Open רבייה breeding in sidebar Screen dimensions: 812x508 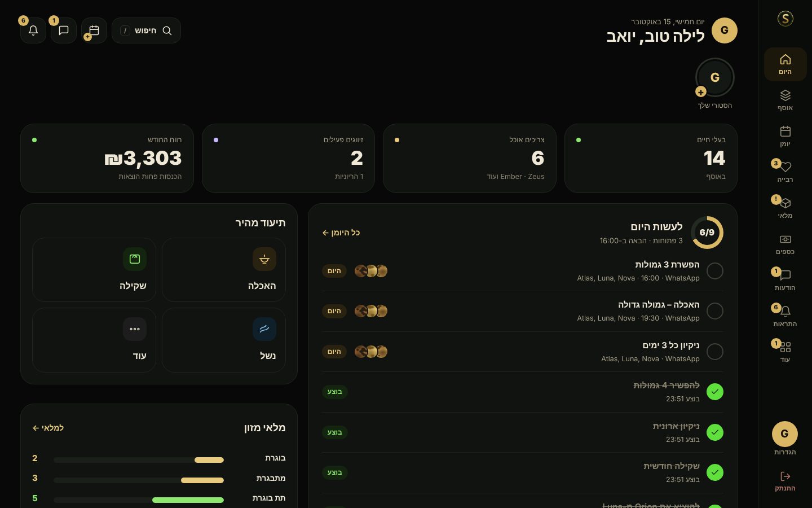coord(785,172)
